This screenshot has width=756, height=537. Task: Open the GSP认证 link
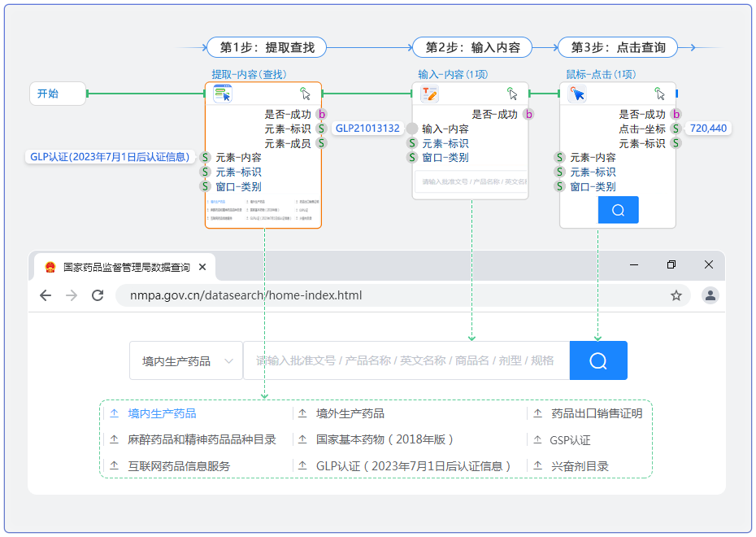[570, 440]
